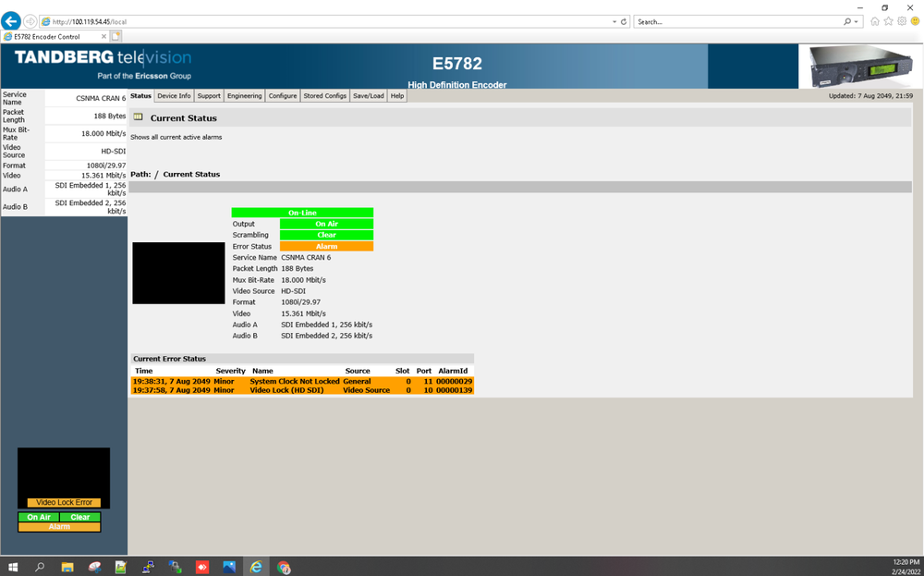Open the Snipping Tool taskbar icon
Viewport: 924px width, 576px height.
point(94,567)
